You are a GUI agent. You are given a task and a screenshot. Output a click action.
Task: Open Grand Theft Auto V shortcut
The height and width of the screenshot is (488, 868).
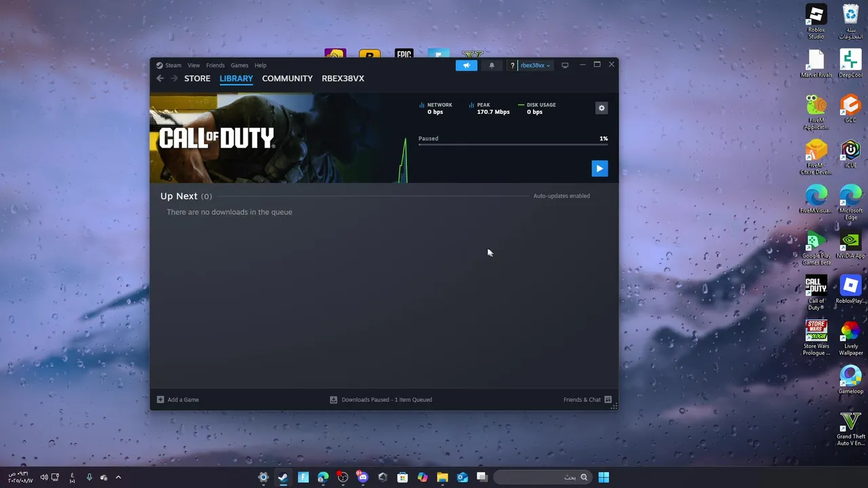850,429
